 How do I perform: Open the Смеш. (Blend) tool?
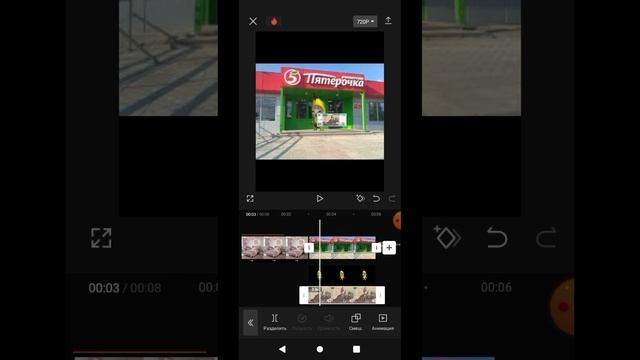point(356,322)
